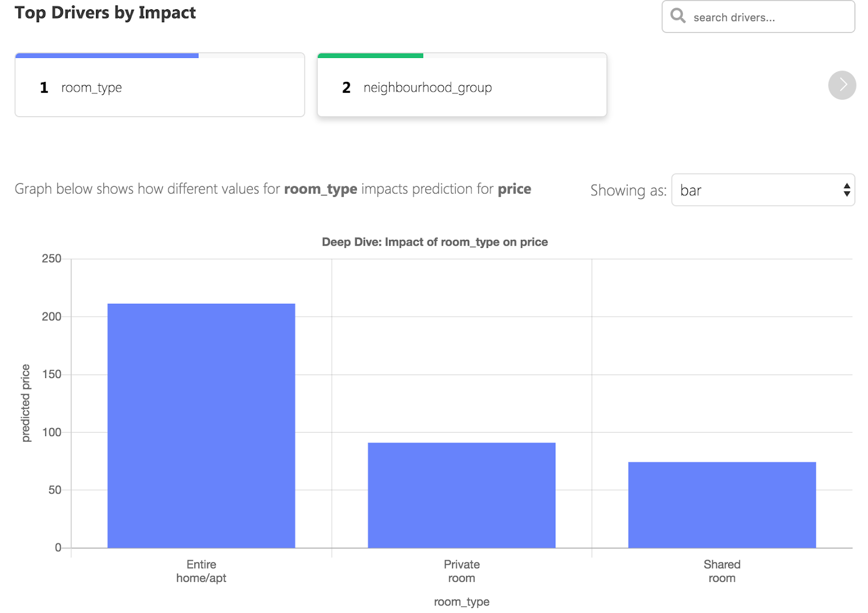Select the room_type driver card
Screen dimensions: 868x613
[x=159, y=88]
